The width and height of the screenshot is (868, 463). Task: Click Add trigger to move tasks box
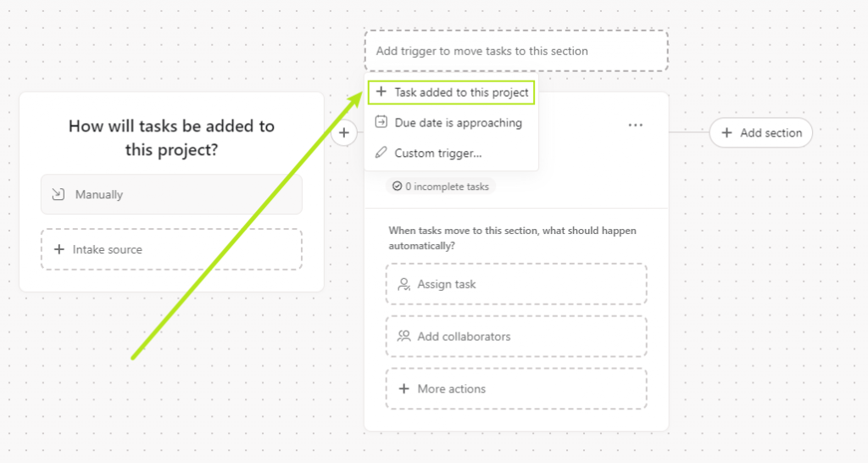coord(516,51)
